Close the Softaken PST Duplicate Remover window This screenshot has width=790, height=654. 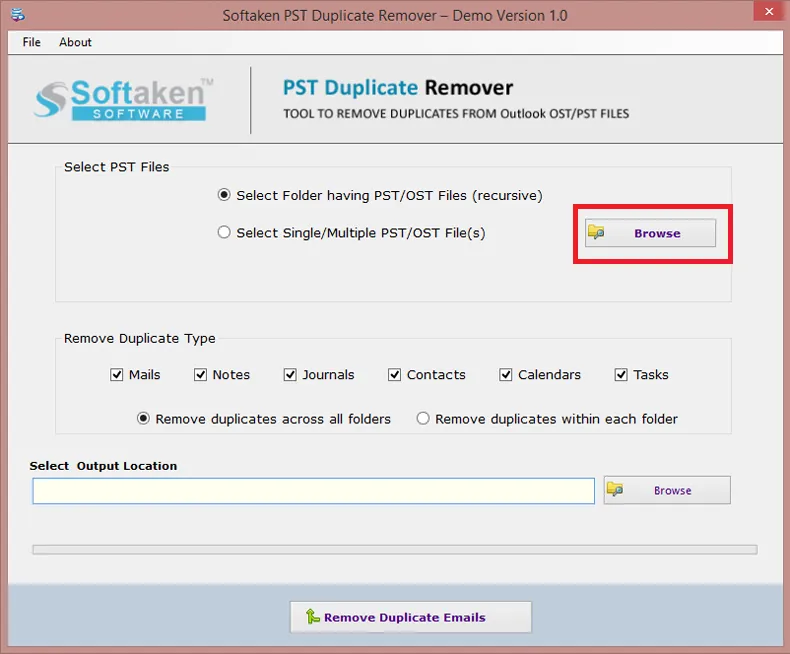(x=769, y=11)
